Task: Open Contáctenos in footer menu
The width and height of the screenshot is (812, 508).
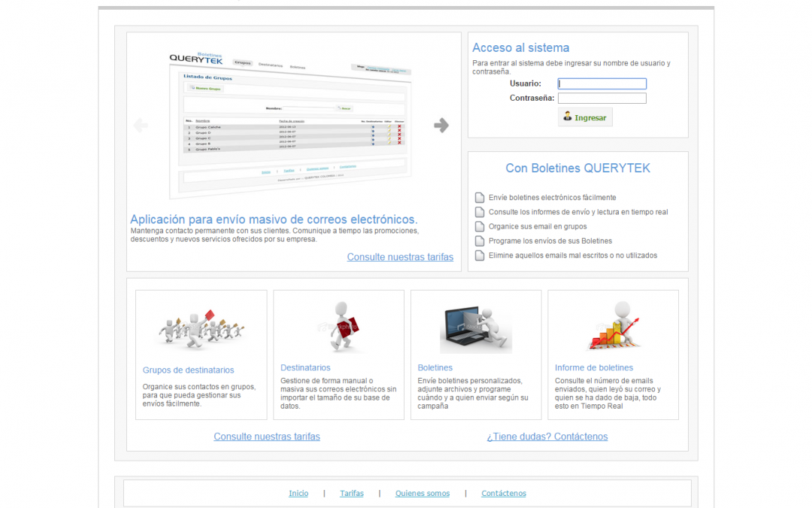Action: pyautogui.click(x=503, y=494)
